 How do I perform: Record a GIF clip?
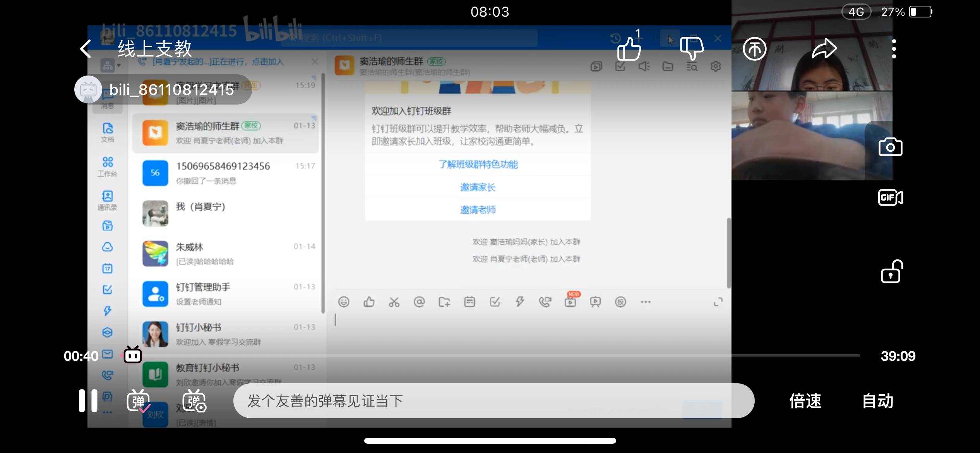pyautogui.click(x=890, y=197)
